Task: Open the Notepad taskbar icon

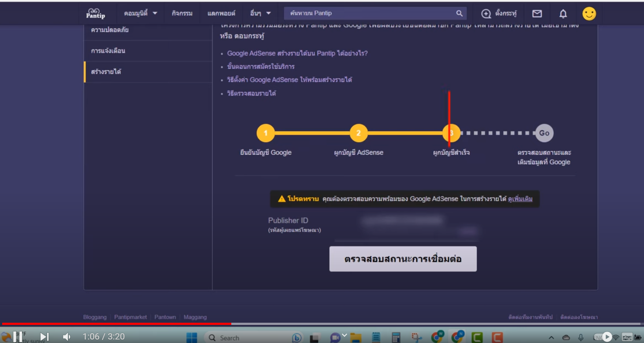Action: tap(376, 338)
